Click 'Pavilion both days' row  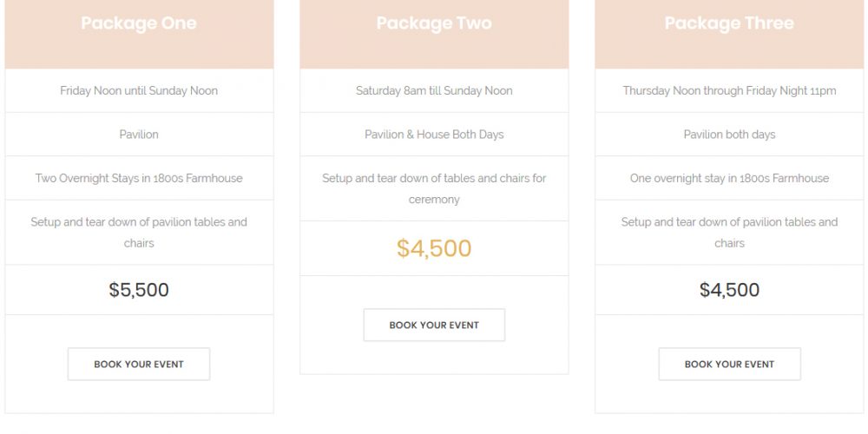coord(729,134)
